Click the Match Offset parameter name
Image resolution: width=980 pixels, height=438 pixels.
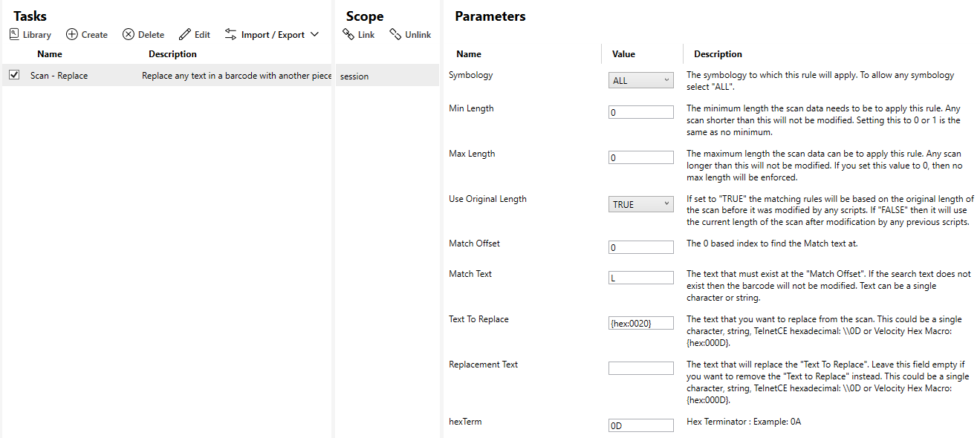pos(475,243)
